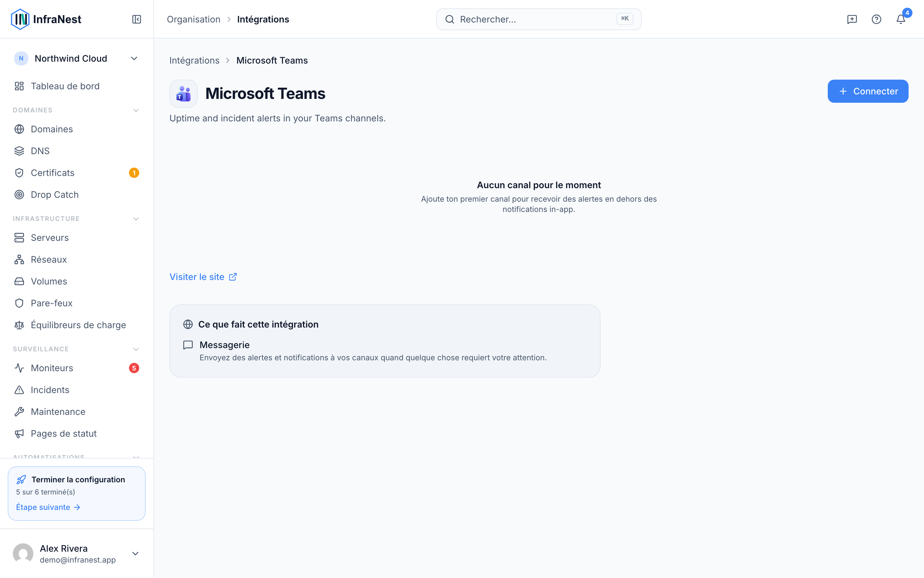This screenshot has width=924, height=578.
Task: Go back via Intégrations breadcrumb above title
Action: 194,60
